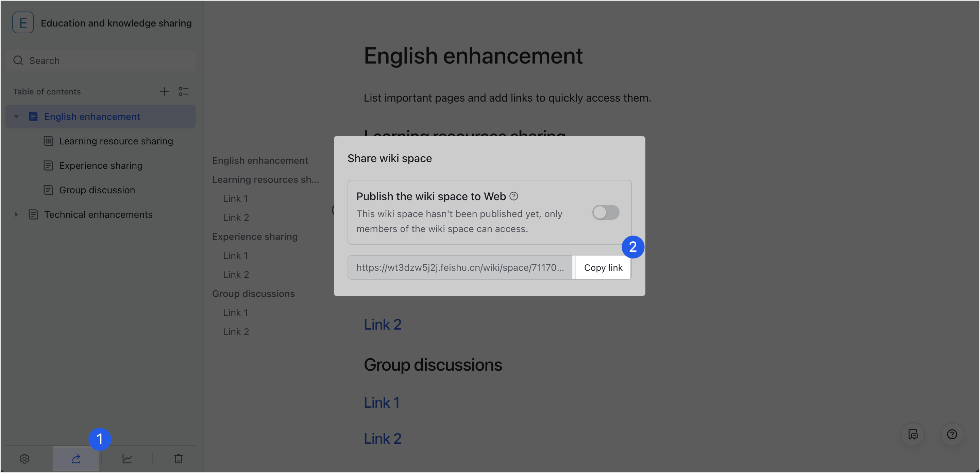The width and height of the screenshot is (980, 473).
Task: Jump to Experience sharing outline entry
Action: tap(255, 236)
